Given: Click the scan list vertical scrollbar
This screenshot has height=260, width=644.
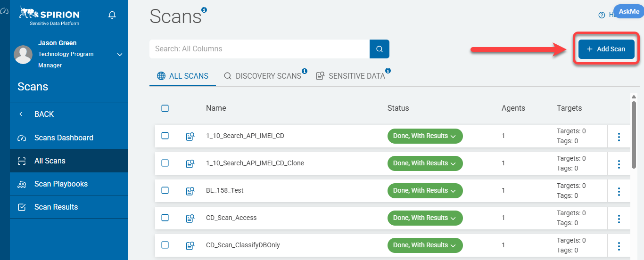Looking at the screenshot, I should 634,132.
